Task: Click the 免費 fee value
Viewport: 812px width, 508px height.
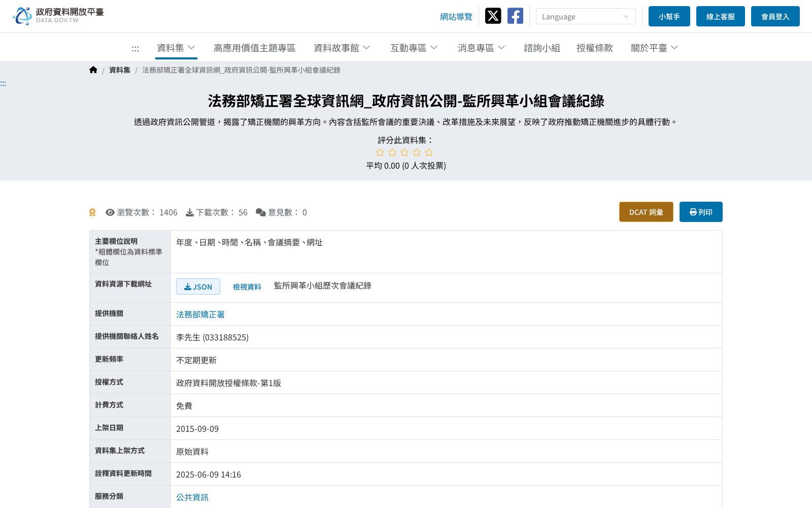Action: pos(184,406)
